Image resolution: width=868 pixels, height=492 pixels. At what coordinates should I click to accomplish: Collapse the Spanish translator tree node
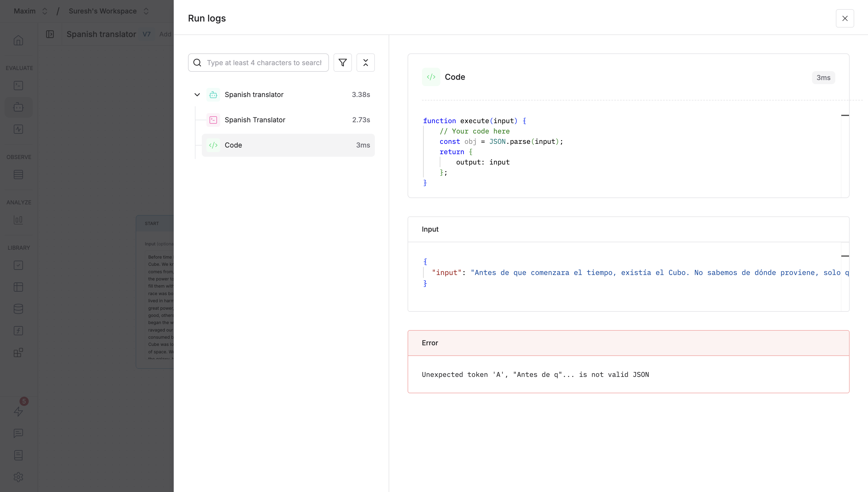(197, 95)
